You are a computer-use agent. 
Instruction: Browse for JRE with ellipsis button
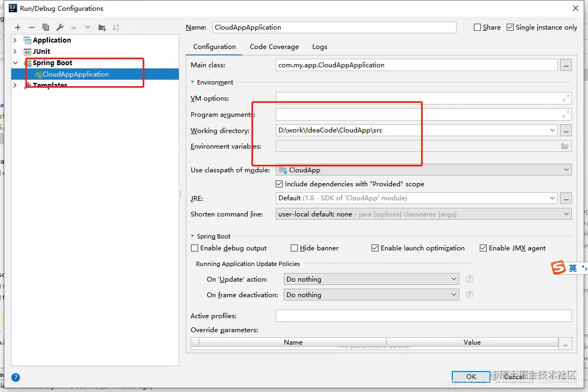coord(566,198)
